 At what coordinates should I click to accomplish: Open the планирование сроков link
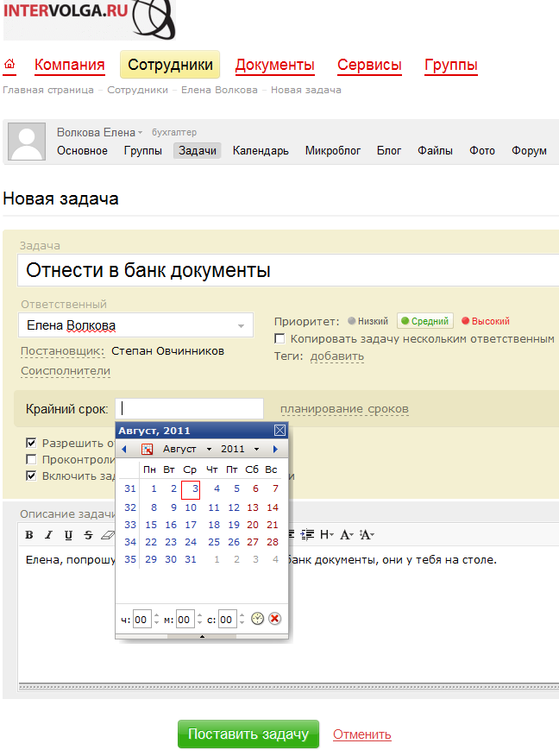(x=344, y=409)
